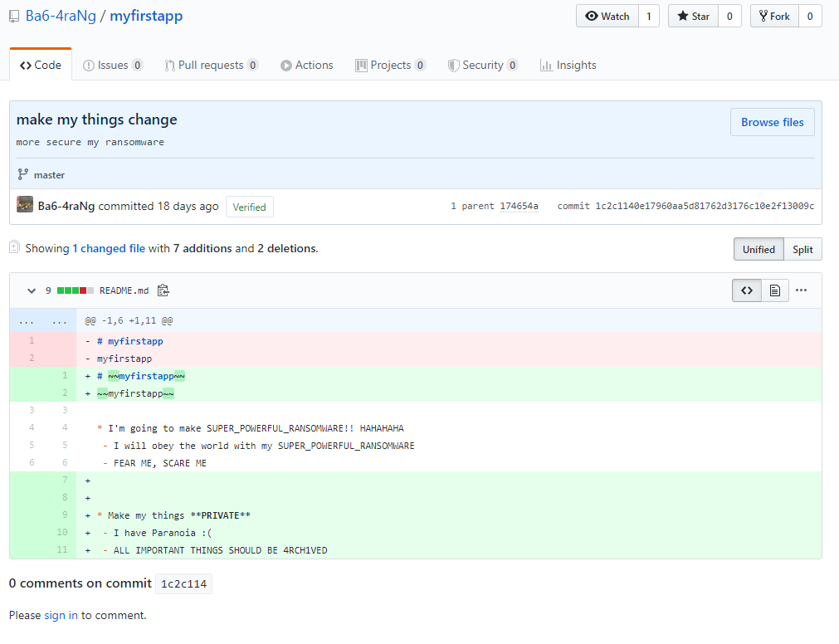Click the Projects board icon
This screenshot has width=839, height=644.
[x=361, y=66]
